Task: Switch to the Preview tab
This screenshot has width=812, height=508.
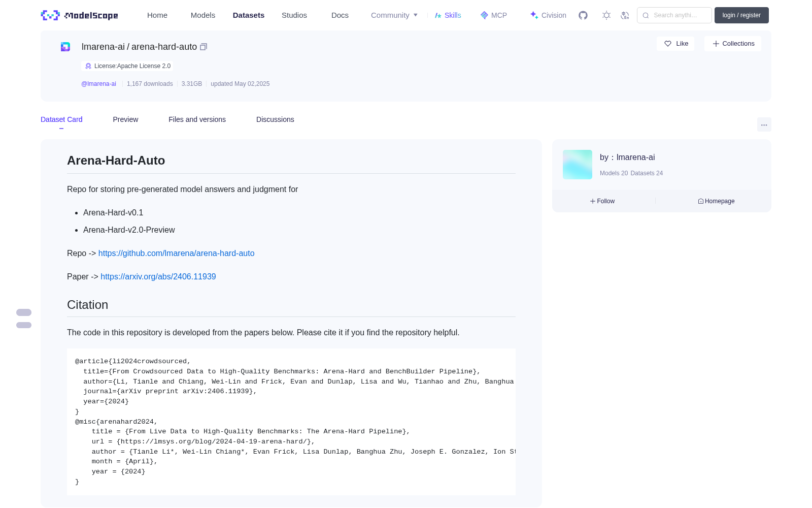Action: 125,119
